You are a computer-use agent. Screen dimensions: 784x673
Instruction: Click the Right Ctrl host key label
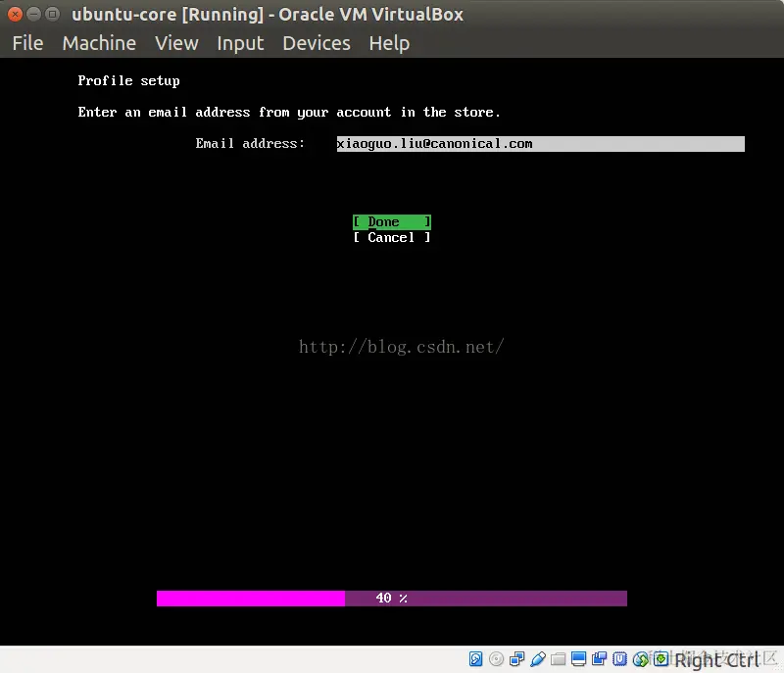717,660
